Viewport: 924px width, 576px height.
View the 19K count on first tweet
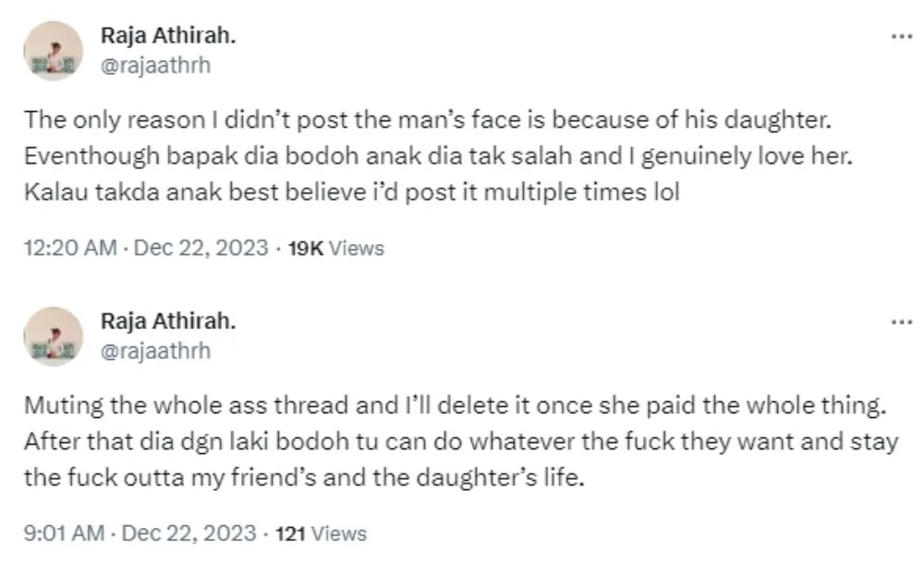pyautogui.click(x=306, y=248)
